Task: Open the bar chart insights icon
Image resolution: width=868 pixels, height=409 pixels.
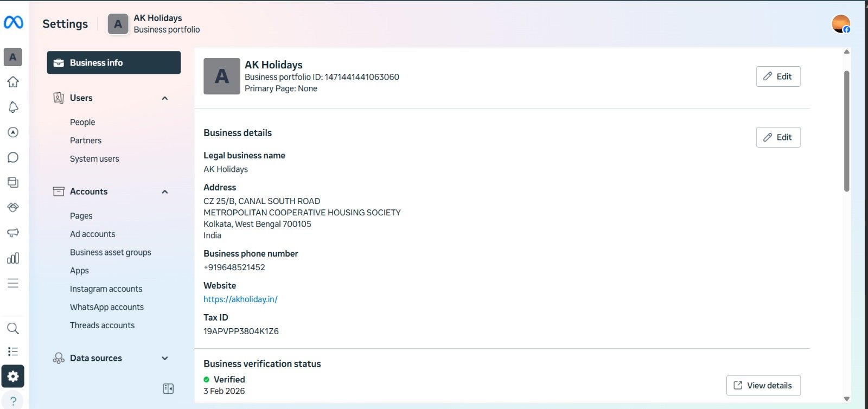Action: click(x=13, y=258)
